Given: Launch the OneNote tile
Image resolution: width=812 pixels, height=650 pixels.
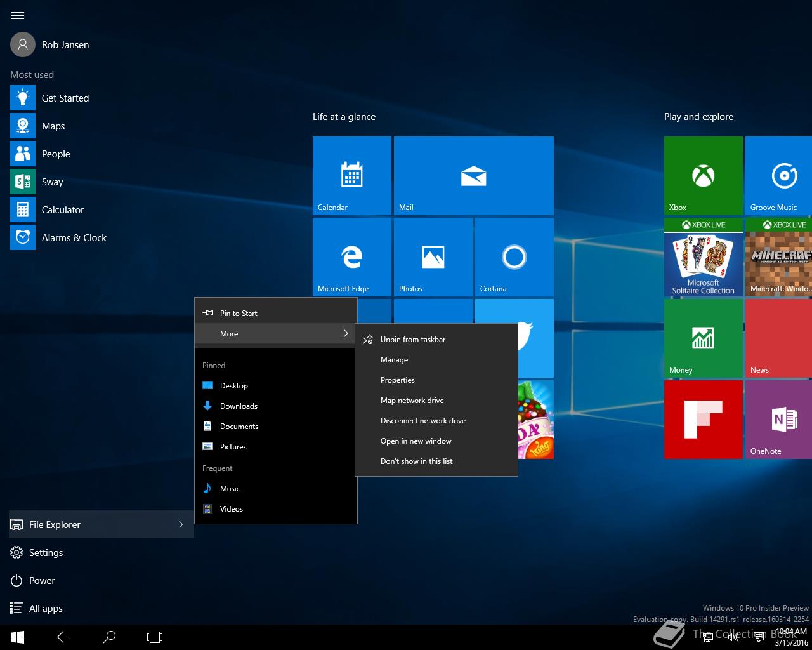Looking at the screenshot, I should point(779,420).
